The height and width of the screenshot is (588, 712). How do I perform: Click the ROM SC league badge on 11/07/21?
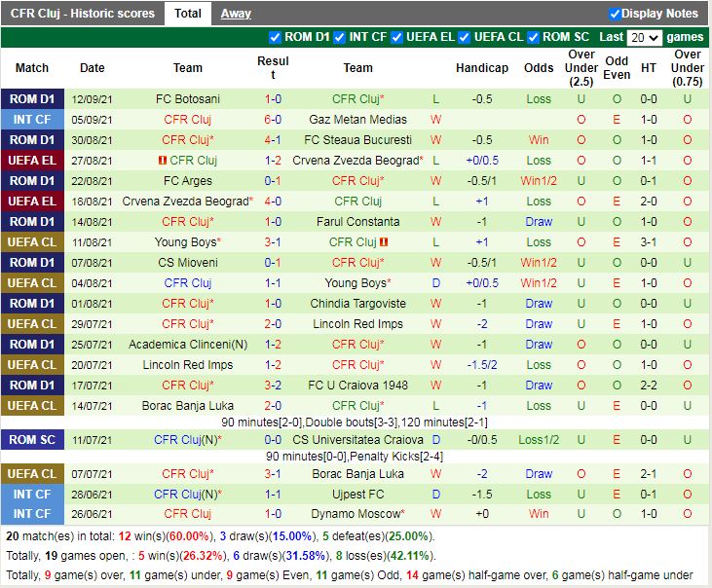coord(32,440)
